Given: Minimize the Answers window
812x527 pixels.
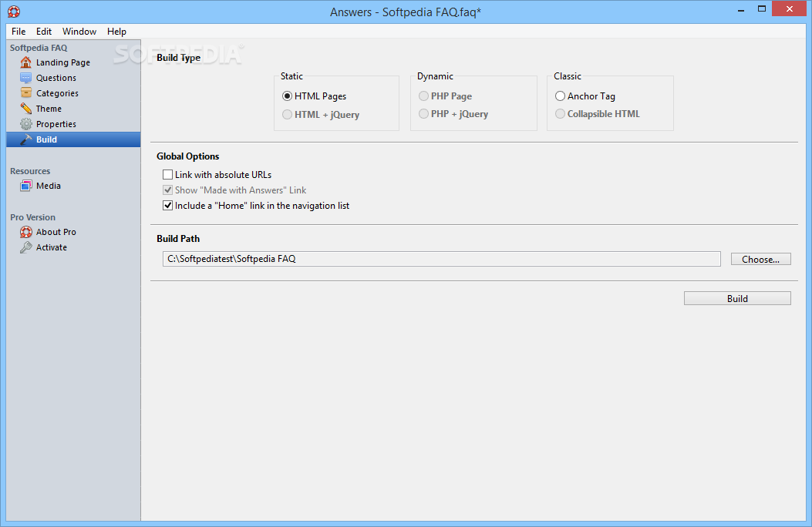Looking at the screenshot, I should pos(741,9).
